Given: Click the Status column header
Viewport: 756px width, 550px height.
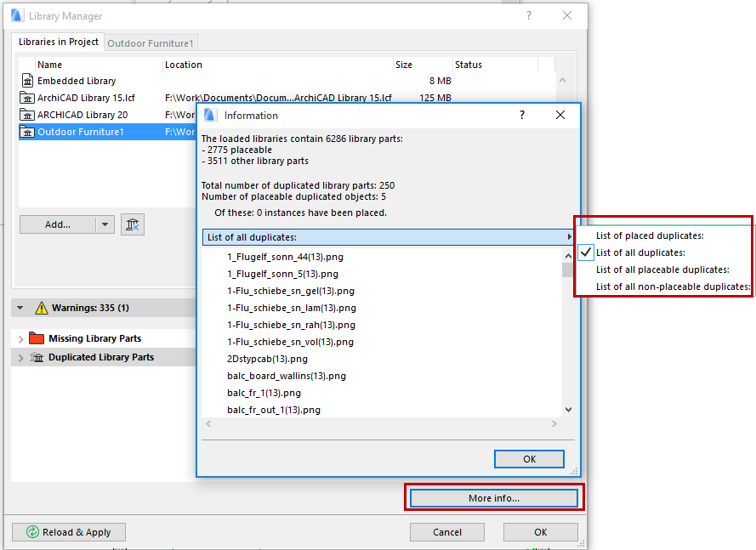Looking at the screenshot, I should 495,65.
